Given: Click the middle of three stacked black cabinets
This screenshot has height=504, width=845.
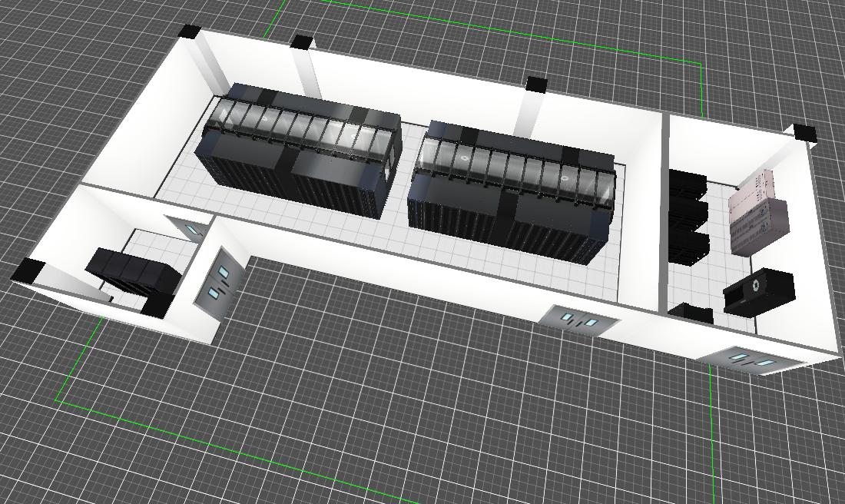Looking at the screenshot, I should coord(689,213).
